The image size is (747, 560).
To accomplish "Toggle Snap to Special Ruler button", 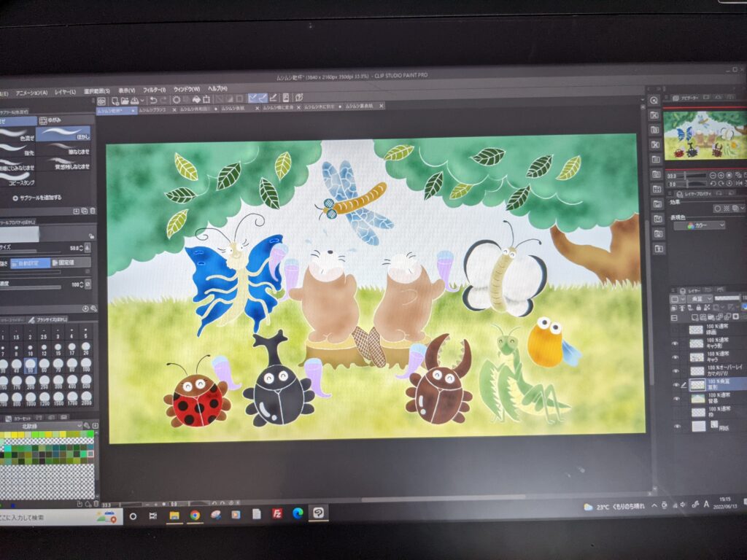I will click(x=263, y=98).
